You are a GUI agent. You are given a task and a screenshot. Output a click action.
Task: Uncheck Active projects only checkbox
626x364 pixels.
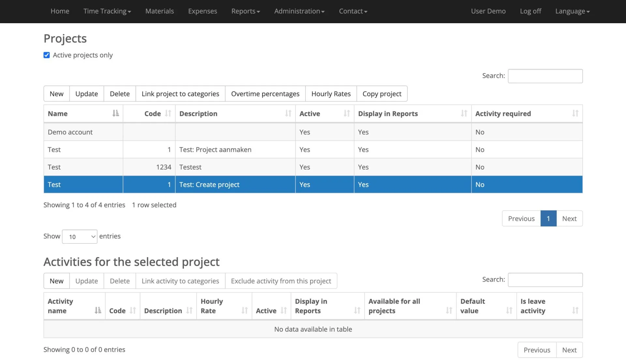[x=47, y=55]
